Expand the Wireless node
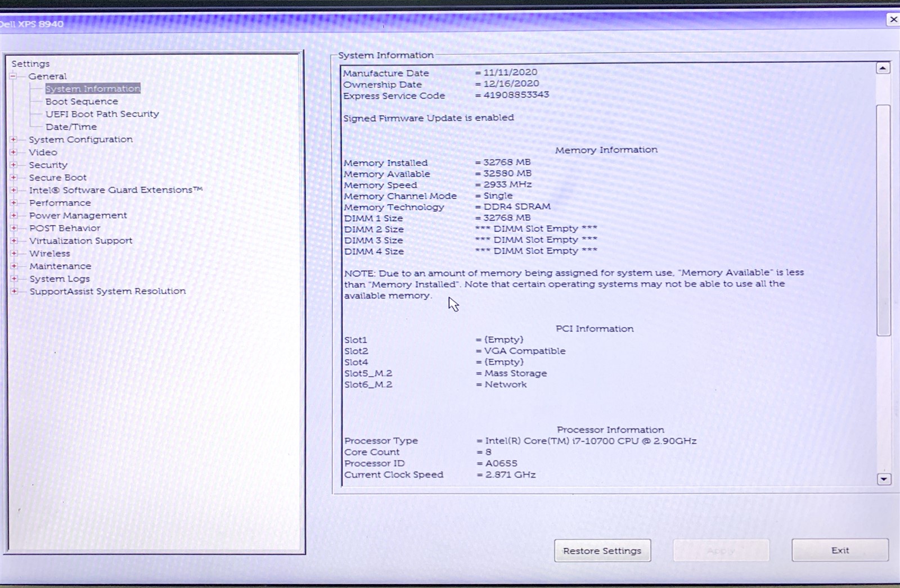Image resolution: width=900 pixels, height=588 pixels. [x=13, y=253]
